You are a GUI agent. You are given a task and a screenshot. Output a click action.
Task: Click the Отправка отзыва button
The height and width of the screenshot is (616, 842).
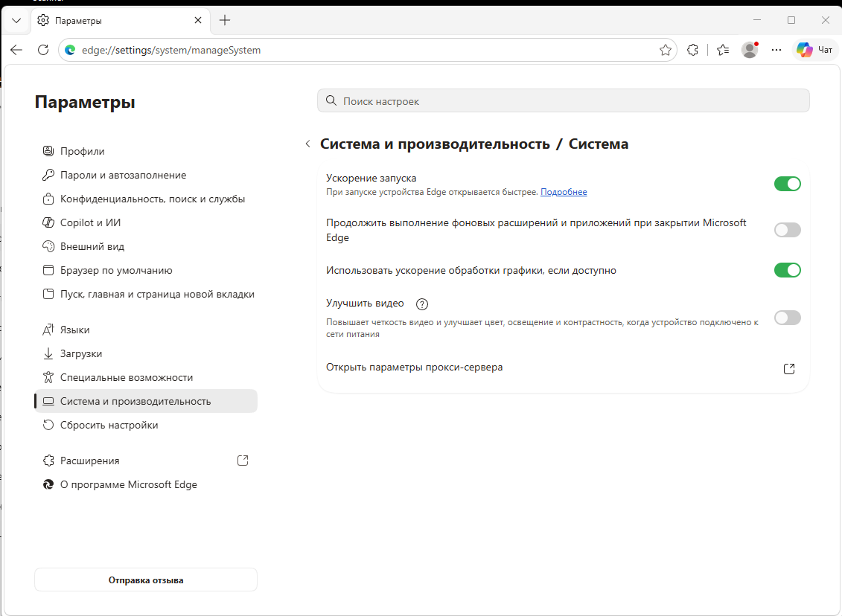146,580
